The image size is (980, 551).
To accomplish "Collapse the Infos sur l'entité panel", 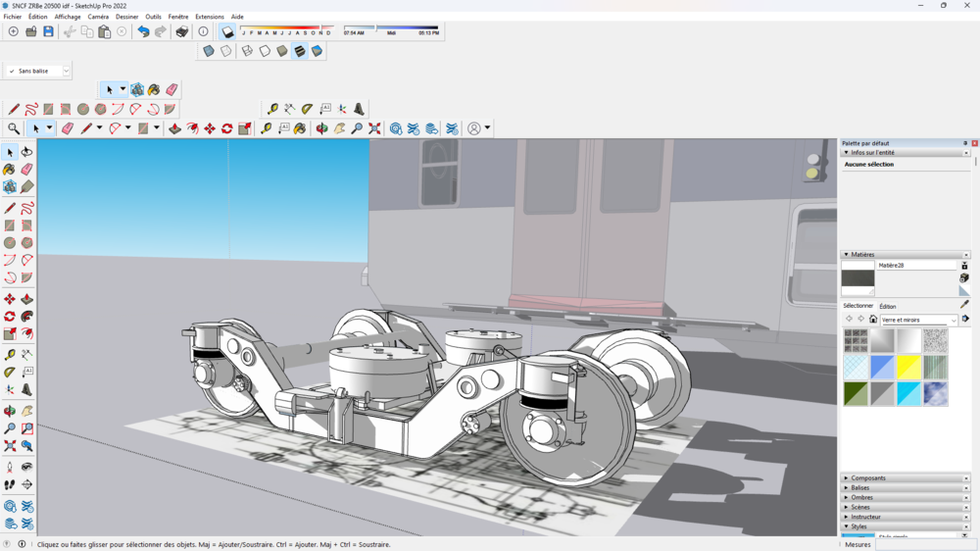I will click(847, 152).
